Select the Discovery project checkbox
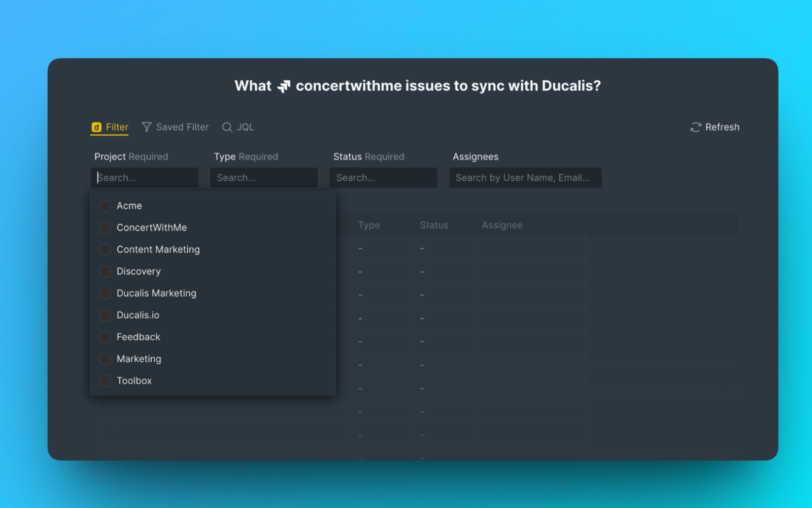 point(105,271)
